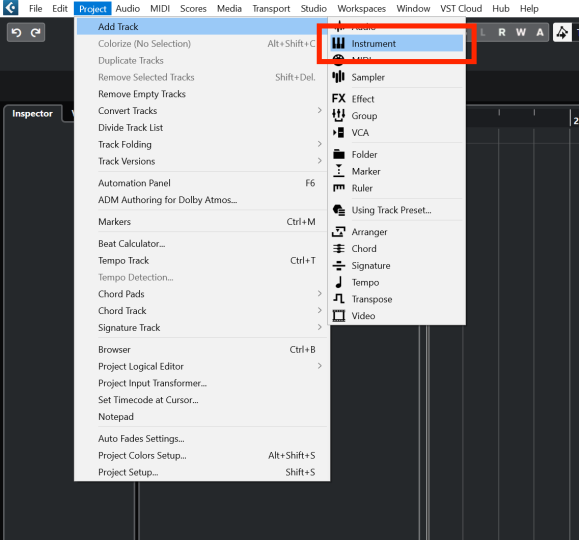Close the open Project menu

click(x=93, y=8)
